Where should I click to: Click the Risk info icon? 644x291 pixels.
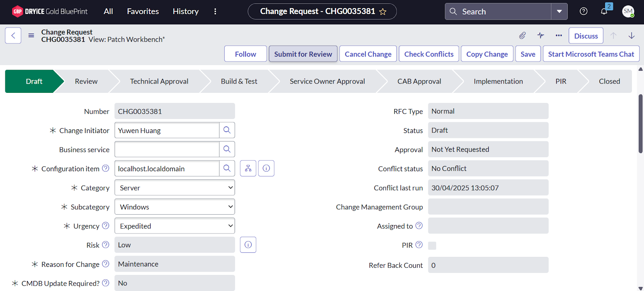point(248,245)
